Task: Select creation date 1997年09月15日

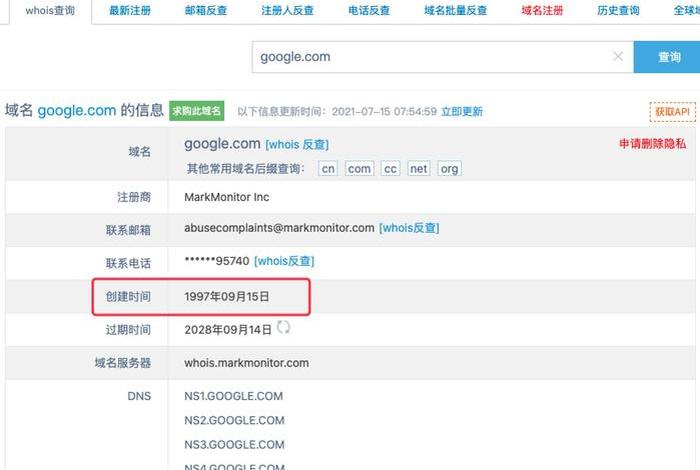Action: tap(227, 297)
